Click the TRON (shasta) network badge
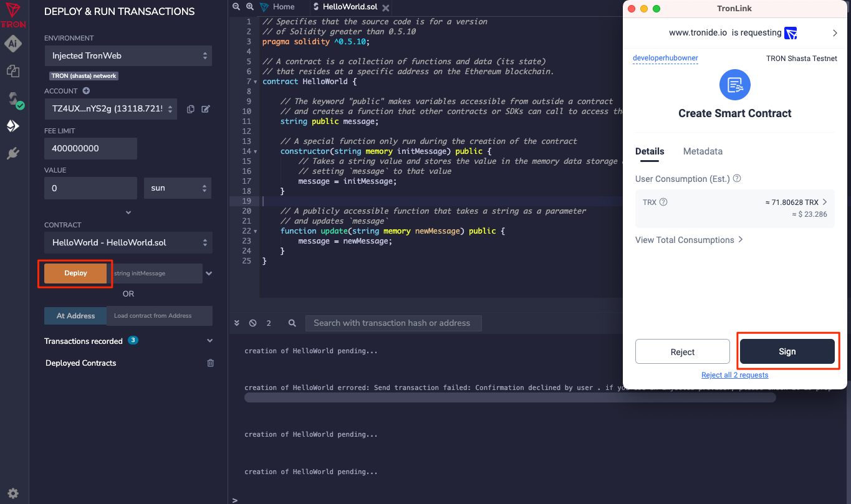Viewport: 851px width, 504px height. 84,75
